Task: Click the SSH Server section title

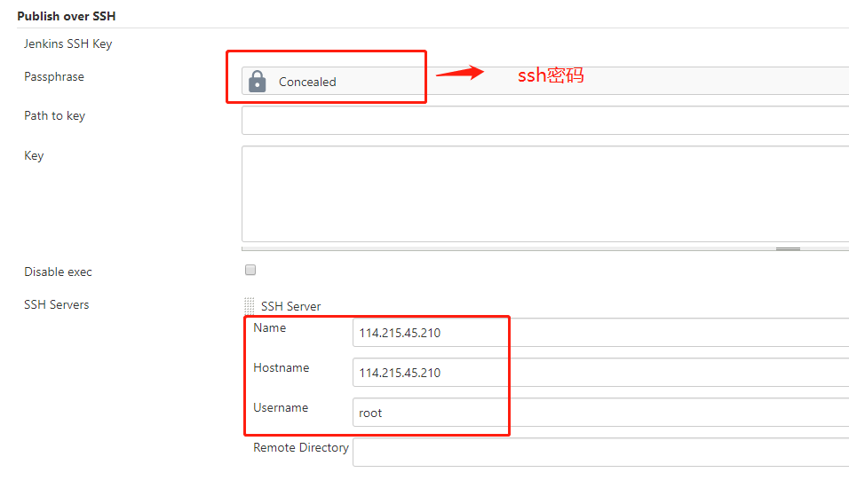Action: (290, 306)
